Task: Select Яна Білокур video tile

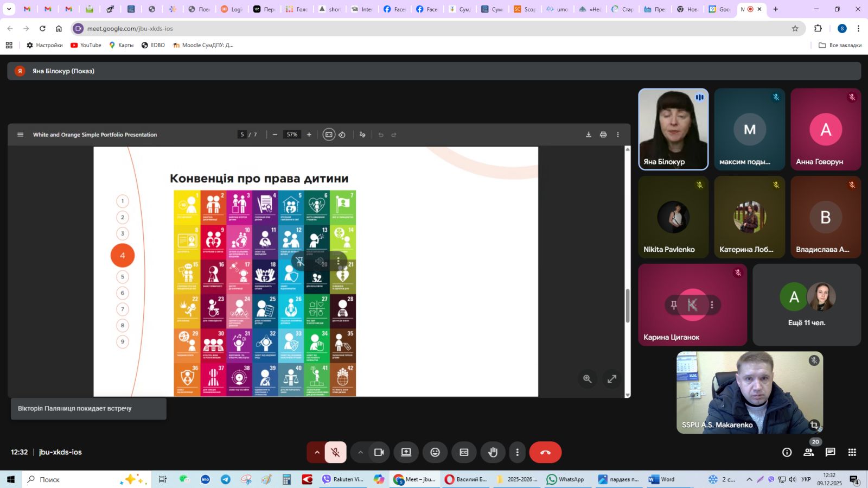Action: coord(673,129)
